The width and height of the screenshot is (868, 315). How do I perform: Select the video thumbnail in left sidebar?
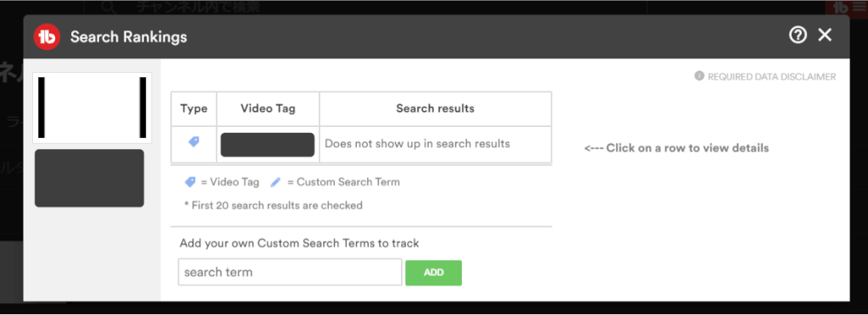click(92, 108)
